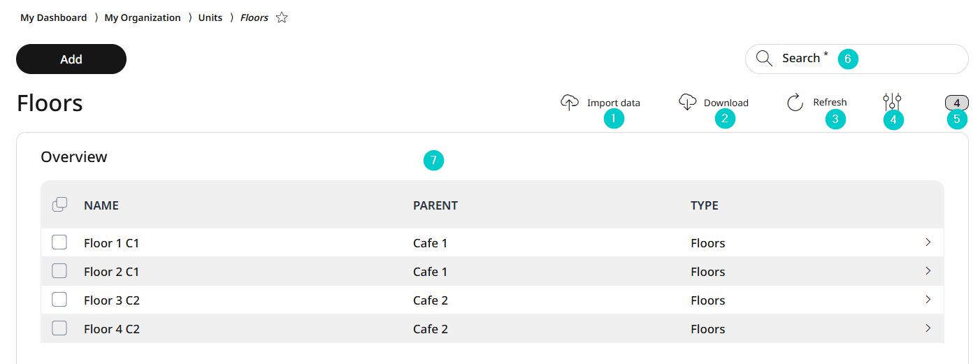Screen dimensions: 980x364
Task: Click the Import data cloud upload icon
Action: (570, 103)
